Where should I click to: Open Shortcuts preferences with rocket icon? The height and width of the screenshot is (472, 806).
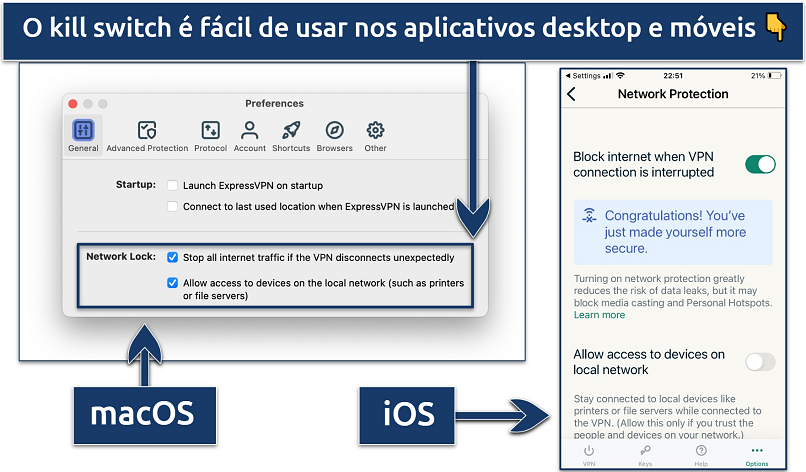pyautogui.click(x=291, y=135)
